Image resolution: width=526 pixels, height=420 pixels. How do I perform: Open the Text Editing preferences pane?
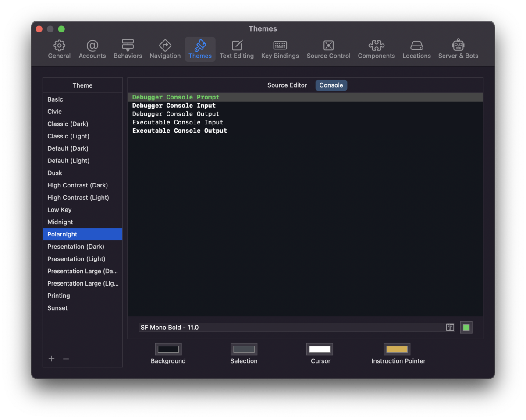coord(237,49)
